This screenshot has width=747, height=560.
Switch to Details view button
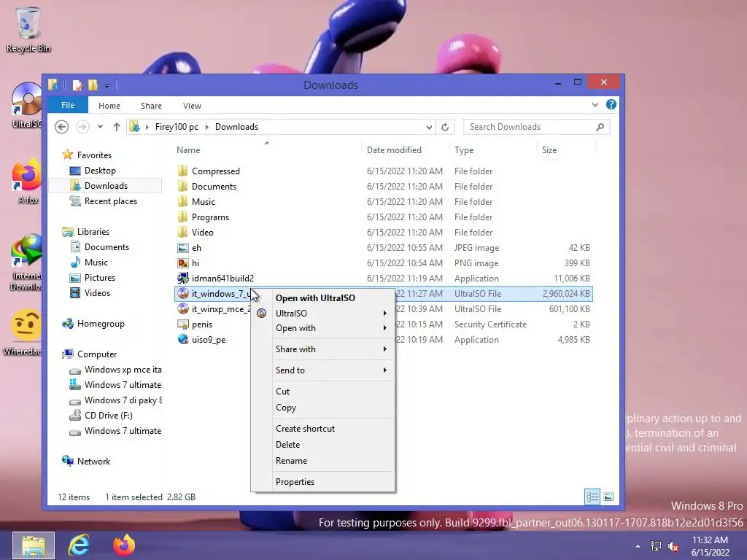(x=592, y=497)
